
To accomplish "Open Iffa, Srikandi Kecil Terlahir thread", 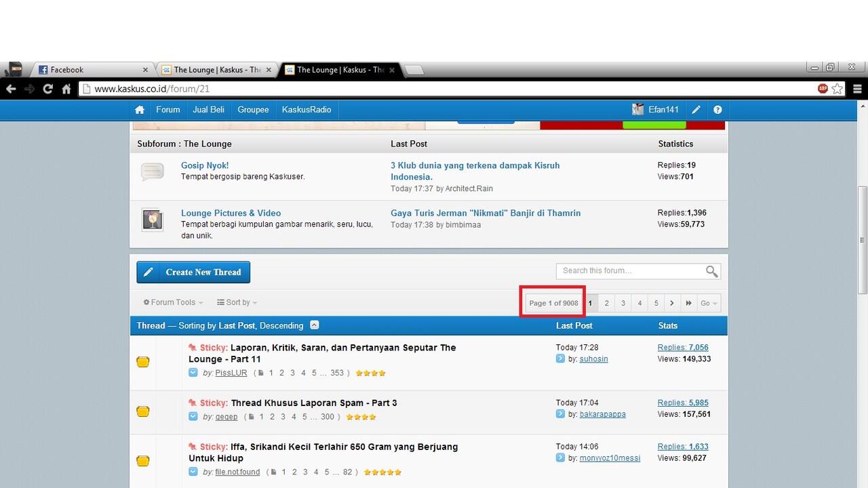I will (323, 452).
